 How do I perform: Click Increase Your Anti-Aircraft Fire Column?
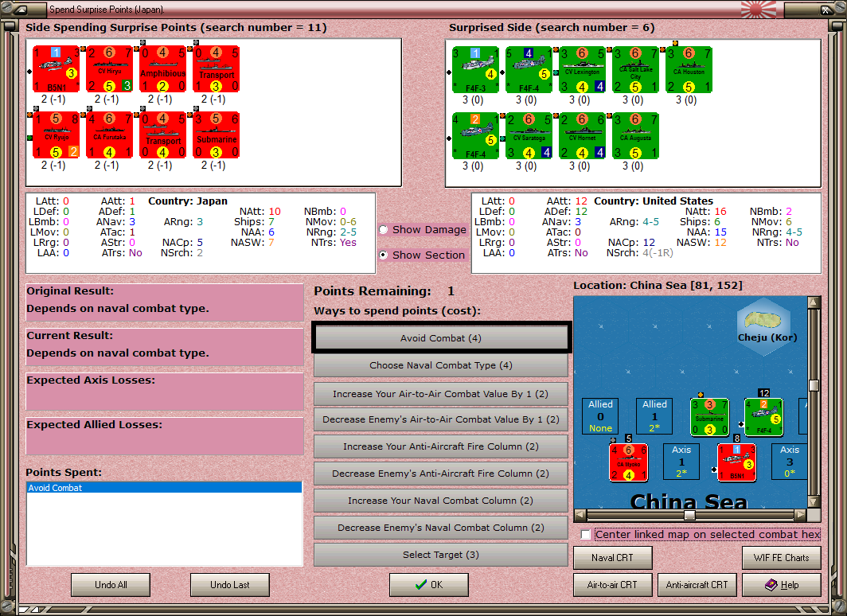[x=441, y=446]
